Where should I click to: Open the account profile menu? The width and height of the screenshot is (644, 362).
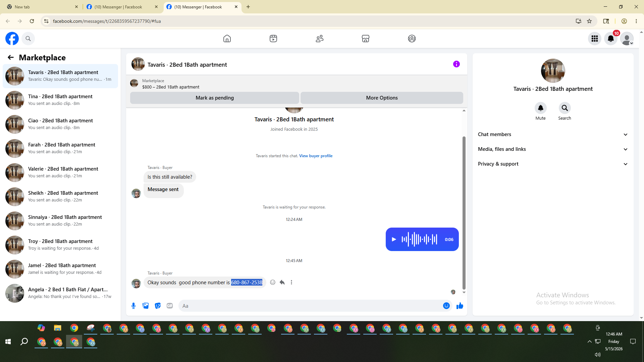627,39
